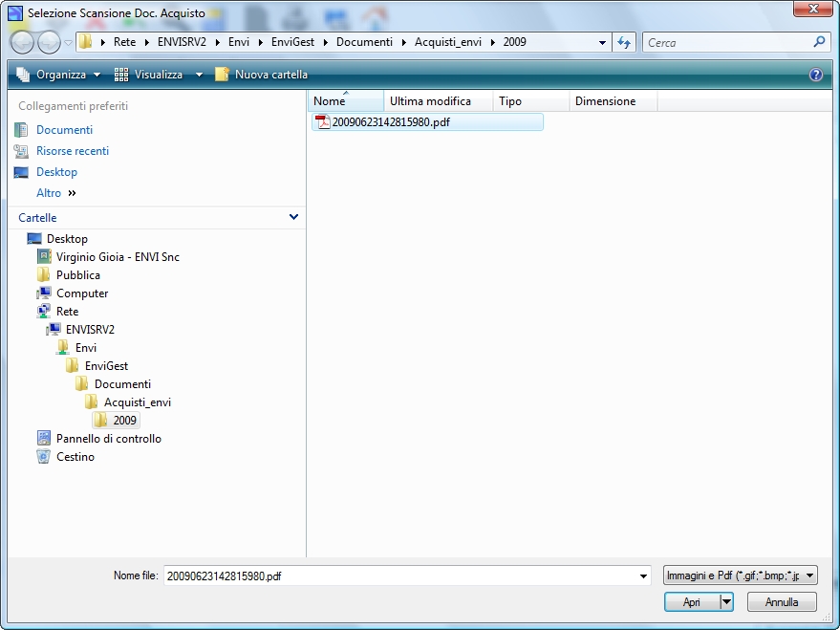
Task: Open the file type filter dropdown
Action: pyautogui.click(x=740, y=576)
